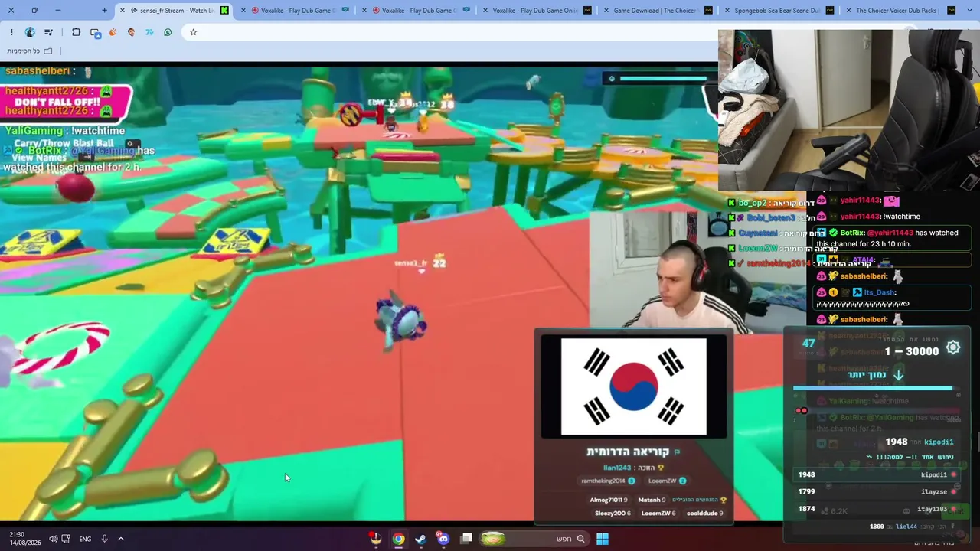Viewport: 980px width, 551px height.
Task: Click the South Korea flag image
Action: point(634,386)
